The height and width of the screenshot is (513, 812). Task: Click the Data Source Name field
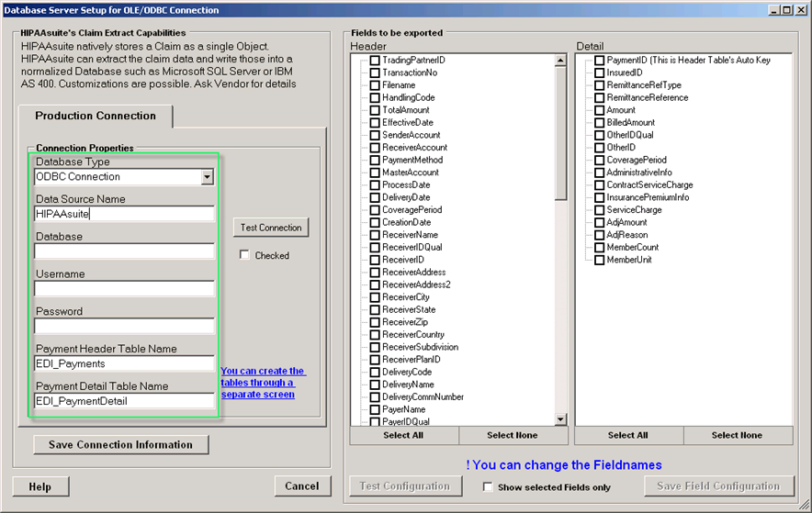[124, 214]
